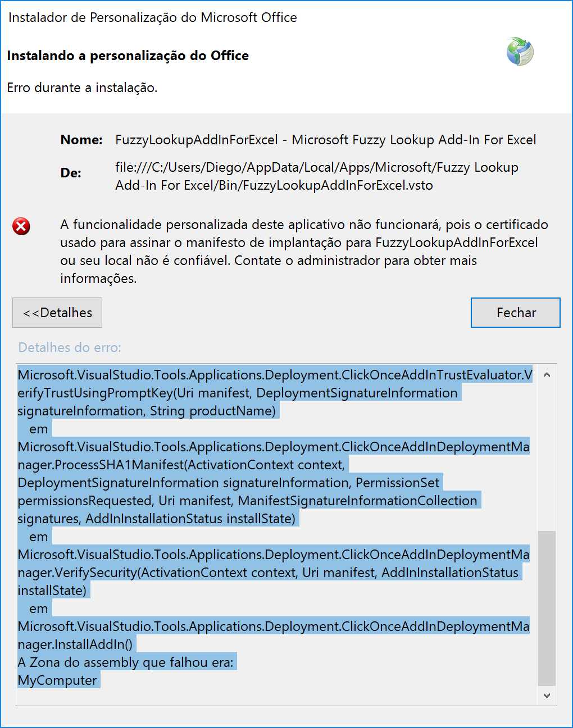Click the FuzzyLookupAddInForExcel name text
This screenshot has width=573, height=728.
[326, 140]
